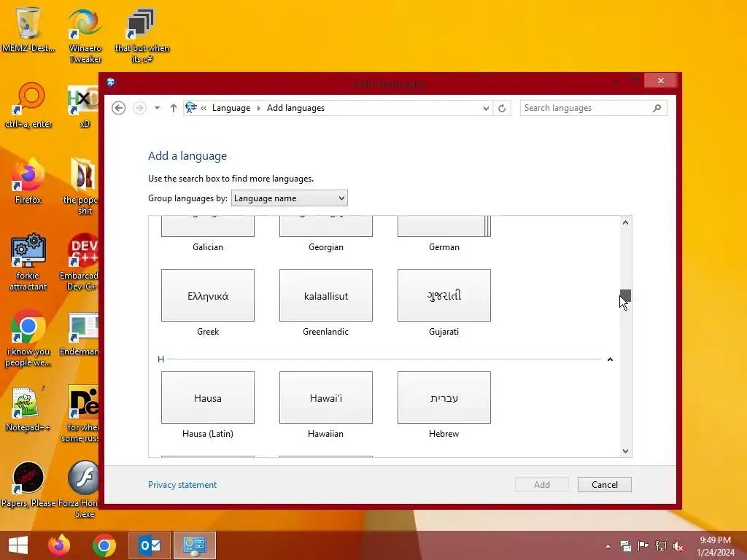Click the Add languages breadcrumb

(x=295, y=108)
